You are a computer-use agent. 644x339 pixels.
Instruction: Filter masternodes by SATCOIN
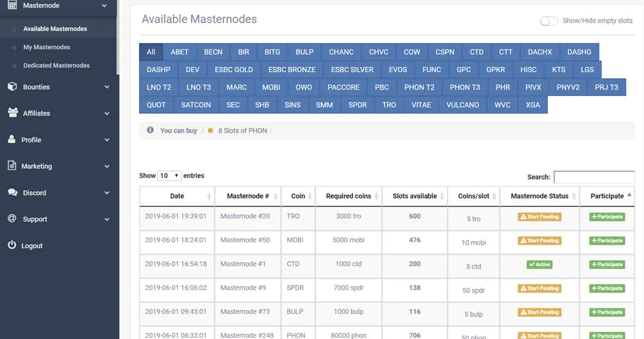(x=196, y=105)
